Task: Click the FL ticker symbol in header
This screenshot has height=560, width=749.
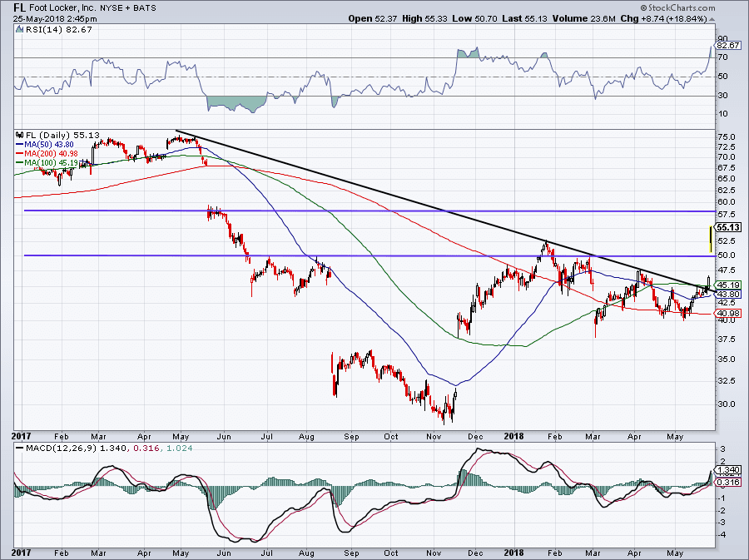Action: click(x=20, y=7)
